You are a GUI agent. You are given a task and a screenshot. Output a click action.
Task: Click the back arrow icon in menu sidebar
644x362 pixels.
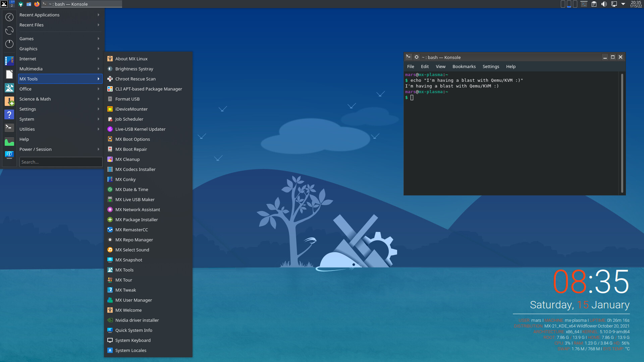pyautogui.click(x=9, y=17)
